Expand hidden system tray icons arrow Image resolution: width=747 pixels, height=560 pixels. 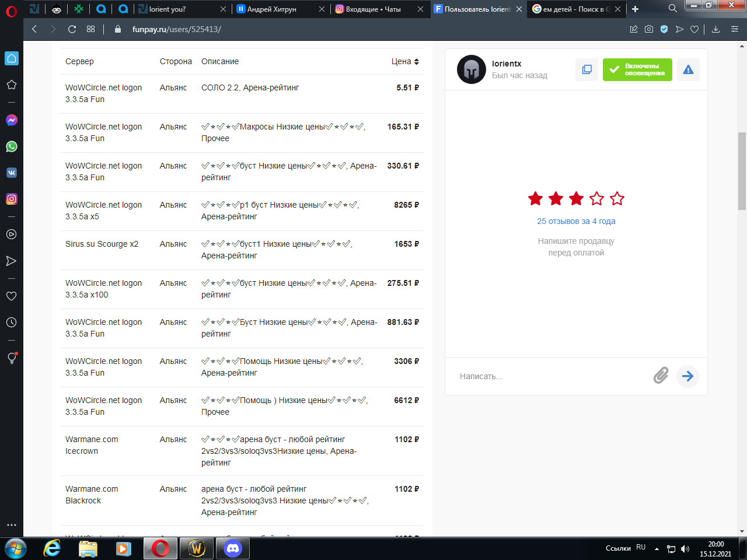657,549
